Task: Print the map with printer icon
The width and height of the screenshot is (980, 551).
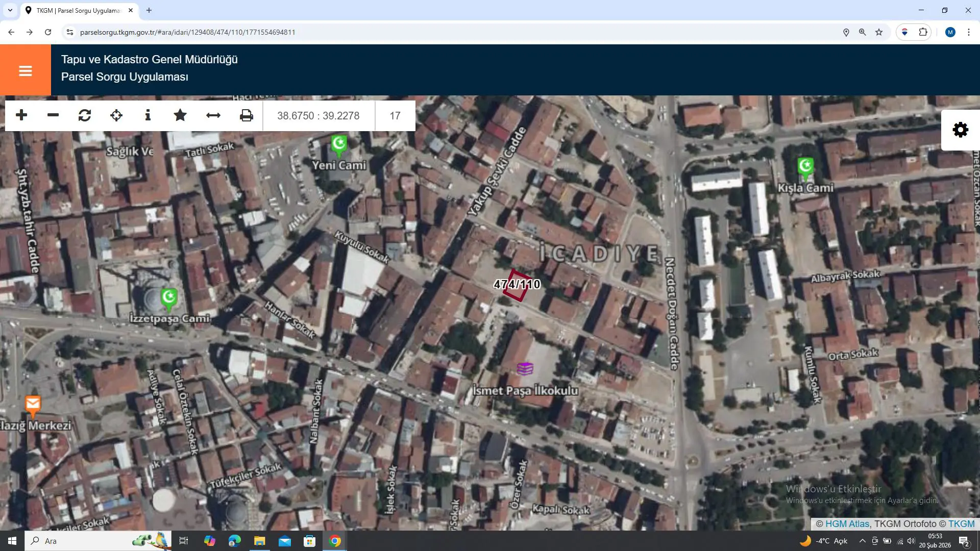Action: tap(247, 115)
